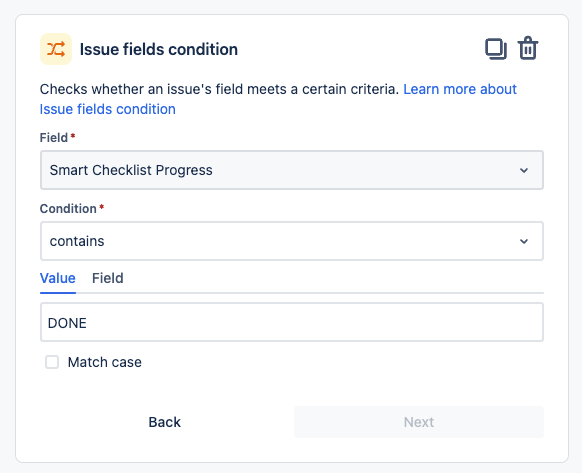Open the Field dropdown showing Smart Checklist Progress
This screenshot has width=582, height=473.
[x=292, y=170]
